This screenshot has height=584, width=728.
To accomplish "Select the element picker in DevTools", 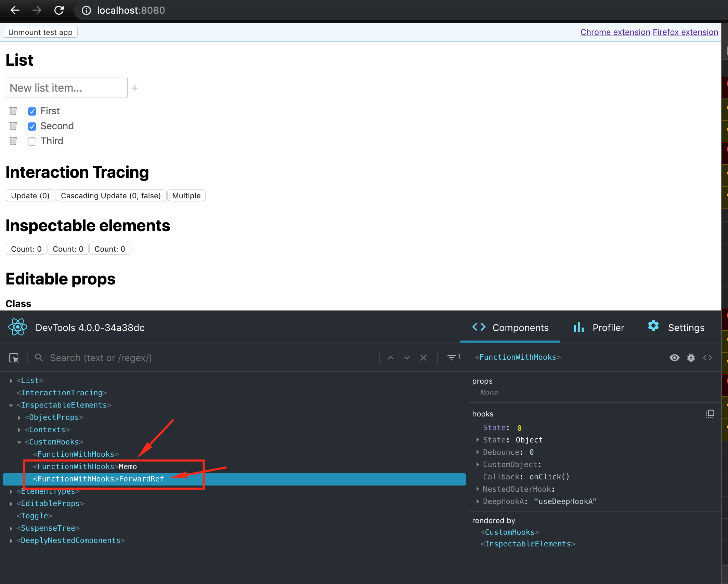I will pos(14,358).
